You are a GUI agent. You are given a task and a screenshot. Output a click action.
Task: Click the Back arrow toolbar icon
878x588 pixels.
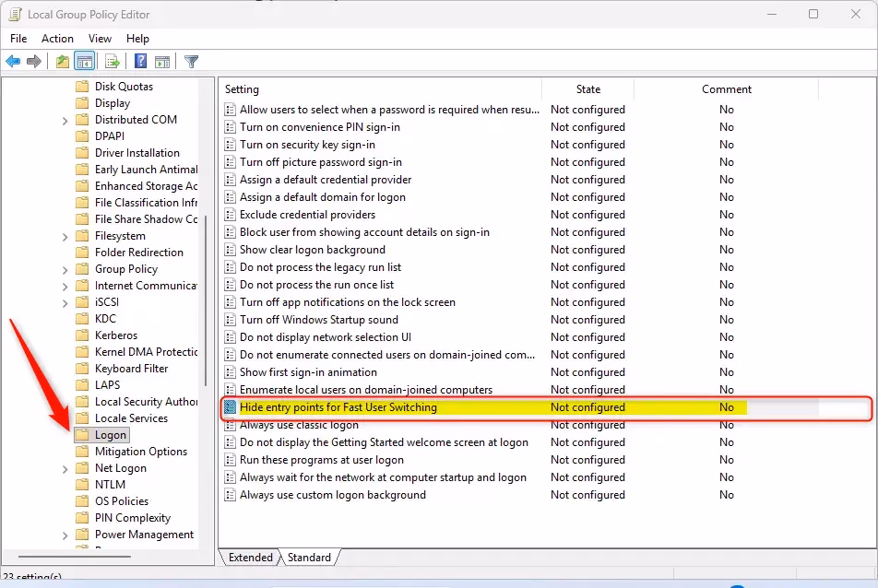tap(13, 62)
